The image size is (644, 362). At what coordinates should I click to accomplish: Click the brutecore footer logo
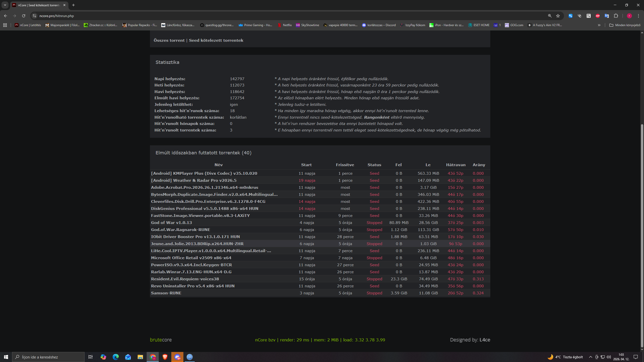[161, 340]
